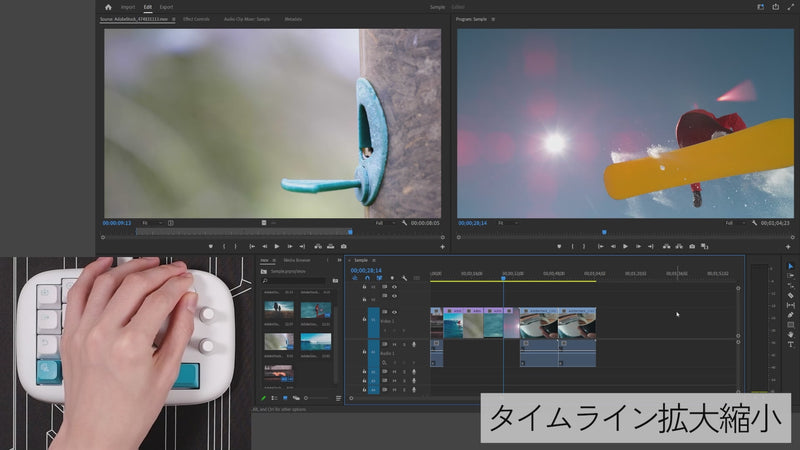Select the Ripple Edit tool

pyautogui.click(x=790, y=286)
